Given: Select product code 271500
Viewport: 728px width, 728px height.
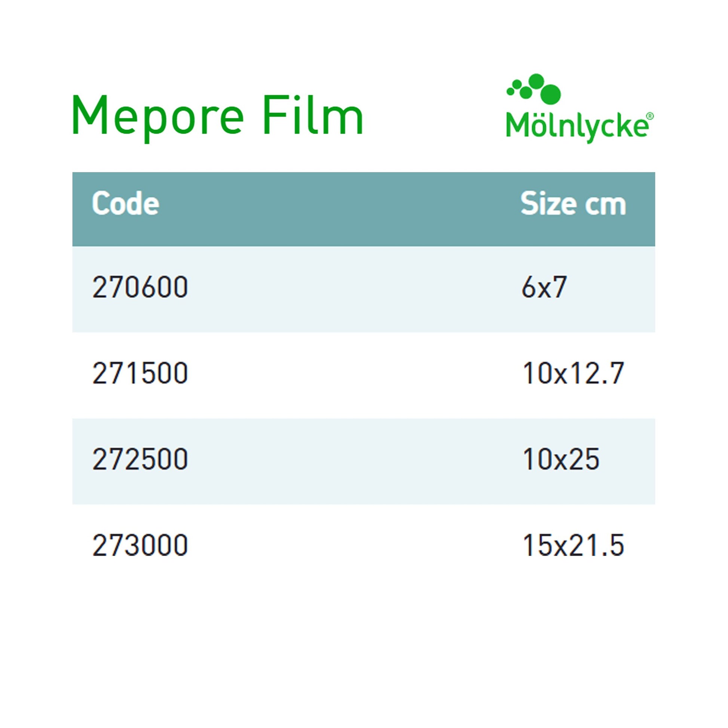Looking at the screenshot, I should (140, 373).
